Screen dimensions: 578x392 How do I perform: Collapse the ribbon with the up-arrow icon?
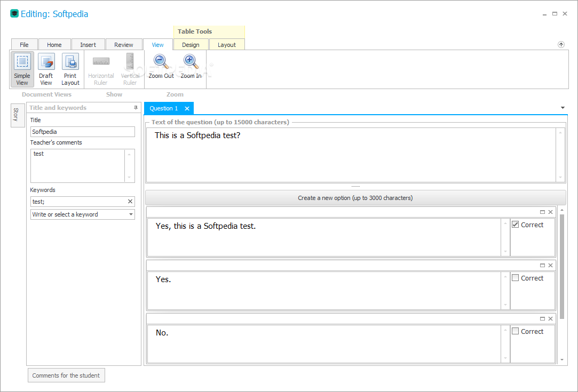[x=561, y=45]
